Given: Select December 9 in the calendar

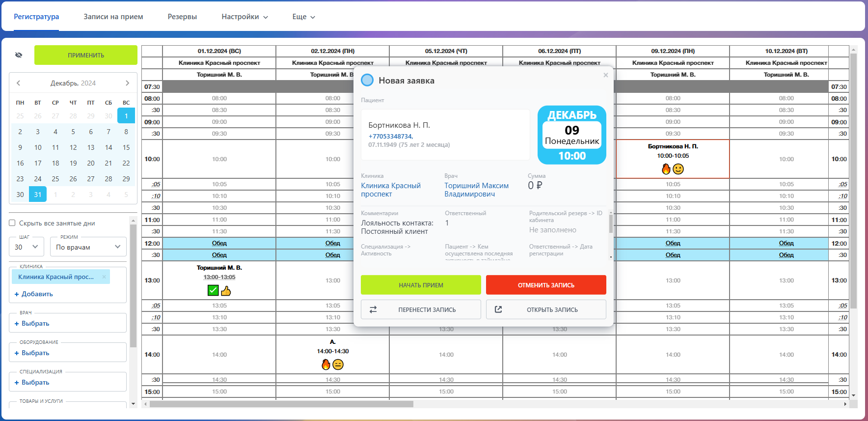Looking at the screenshot, I should (20, 147).
